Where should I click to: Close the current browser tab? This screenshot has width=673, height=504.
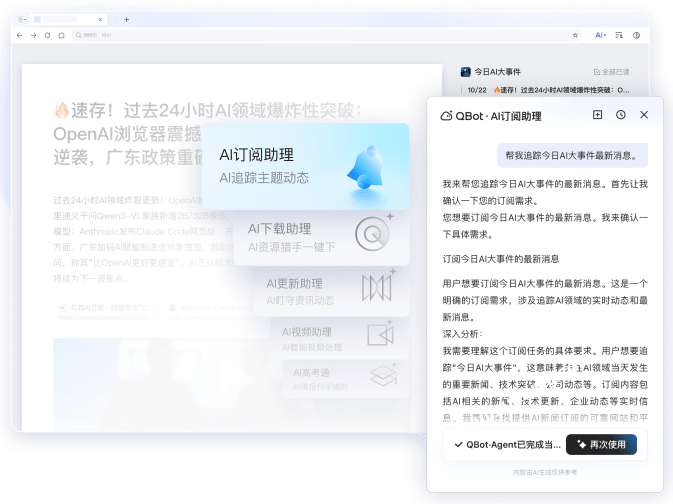(100, 19)
